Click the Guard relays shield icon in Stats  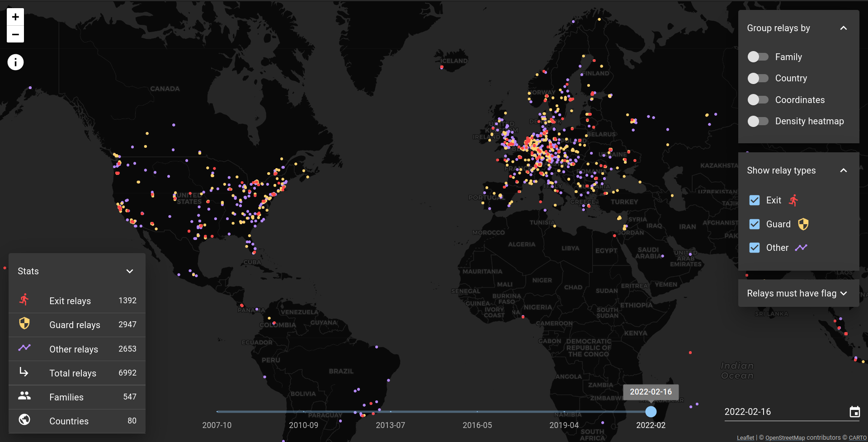(24, 324)
